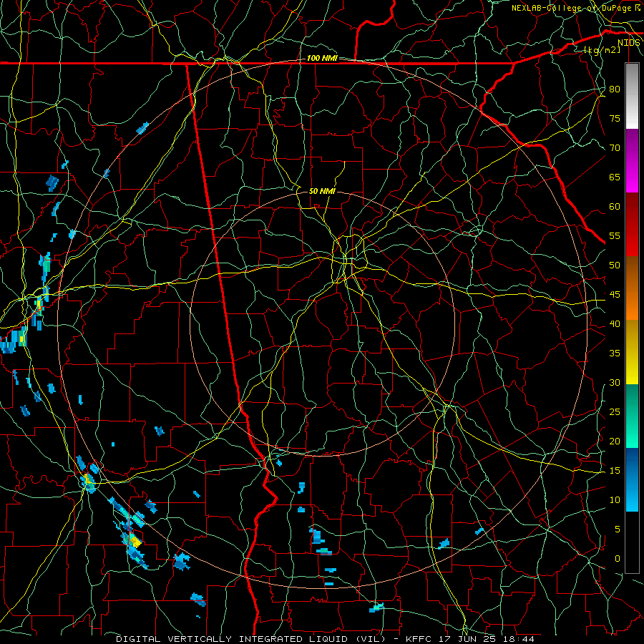Select the green segment of the VIL scale

coord(632,416)
